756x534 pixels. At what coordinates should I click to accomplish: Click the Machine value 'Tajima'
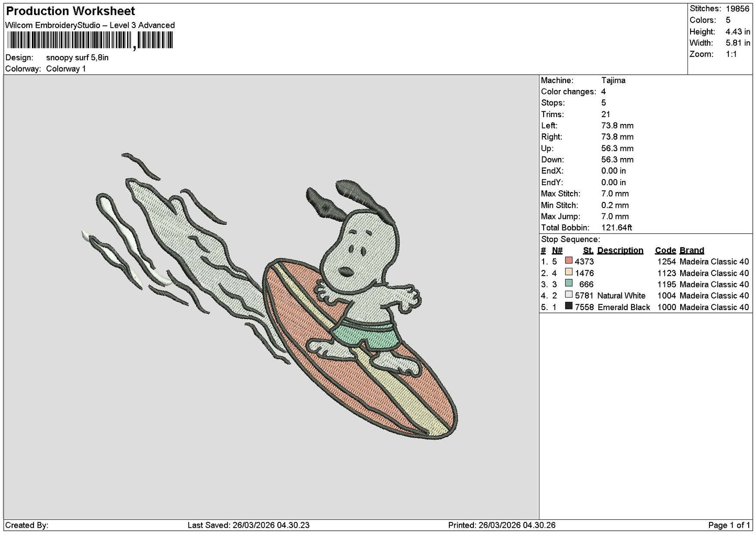click(x=613, y=81)
